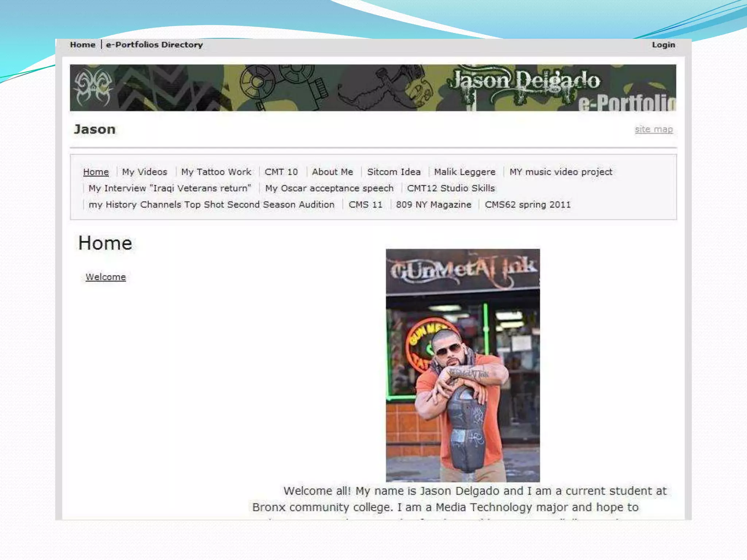This screenshot has width=747, height=560.
Task: Open the 809 NY Magazine page
Action: 433,205
